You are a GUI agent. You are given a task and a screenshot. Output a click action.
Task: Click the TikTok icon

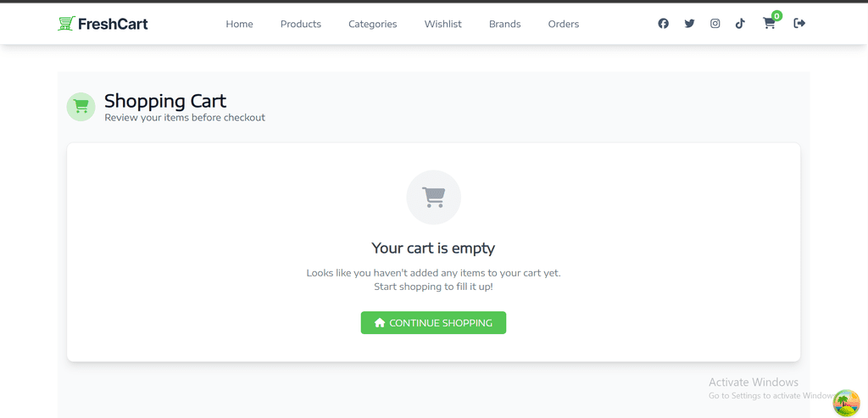tap(740, 24)
